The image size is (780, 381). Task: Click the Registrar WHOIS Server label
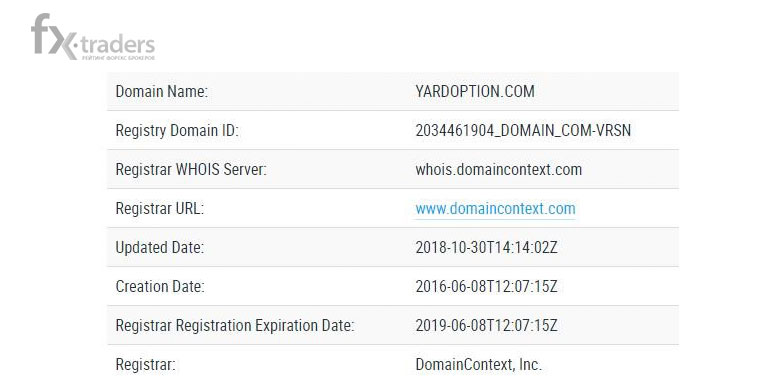(191, 170)
